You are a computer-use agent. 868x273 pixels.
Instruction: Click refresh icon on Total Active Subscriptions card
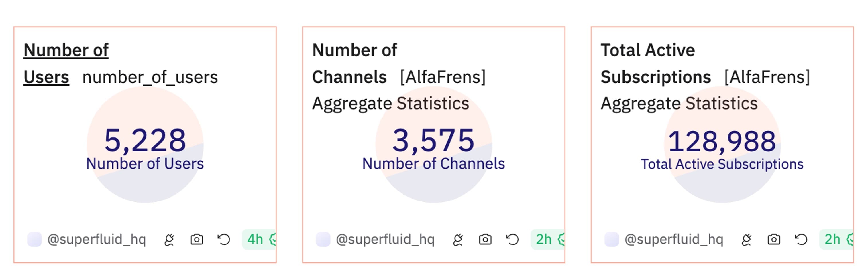[801, 239]
